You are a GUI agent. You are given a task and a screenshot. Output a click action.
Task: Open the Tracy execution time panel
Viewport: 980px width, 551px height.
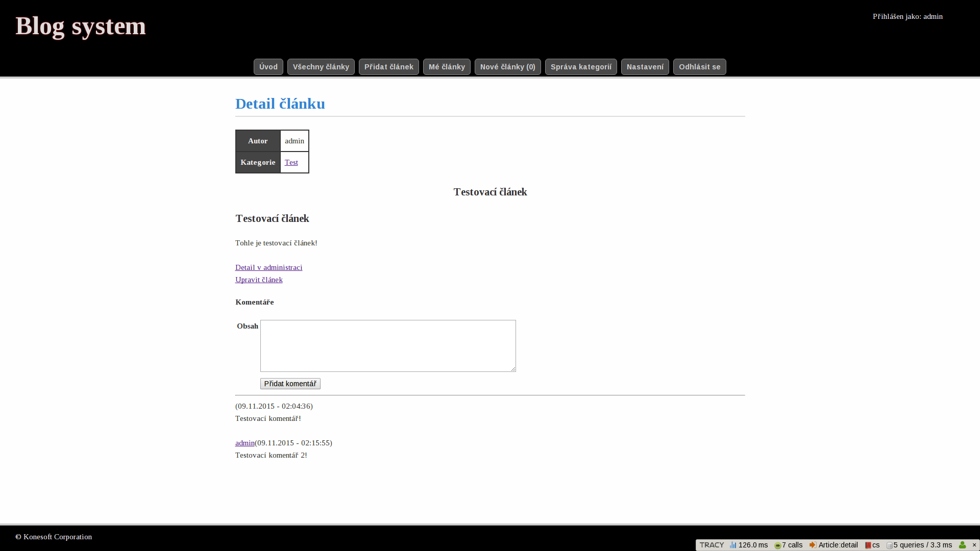[x=749, y=545]
